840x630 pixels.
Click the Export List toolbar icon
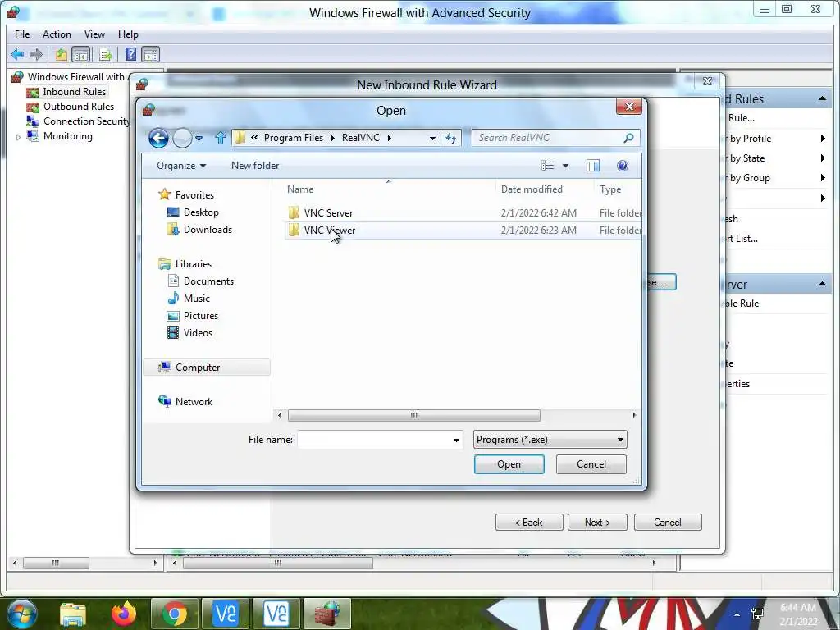click(106, 54)
